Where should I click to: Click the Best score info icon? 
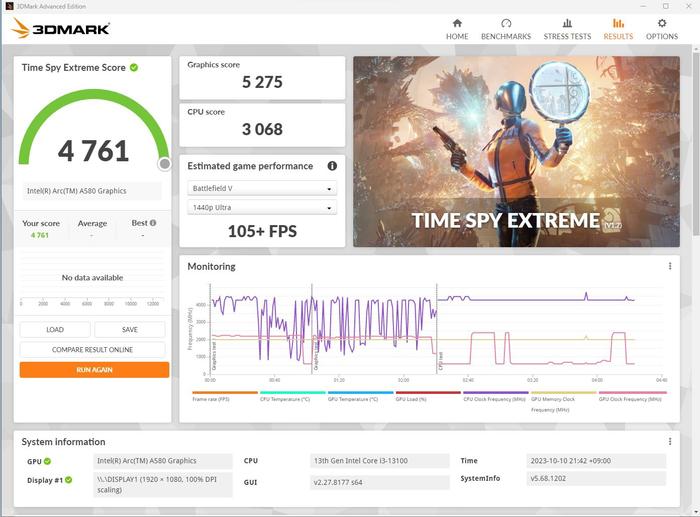coord(153,223)
